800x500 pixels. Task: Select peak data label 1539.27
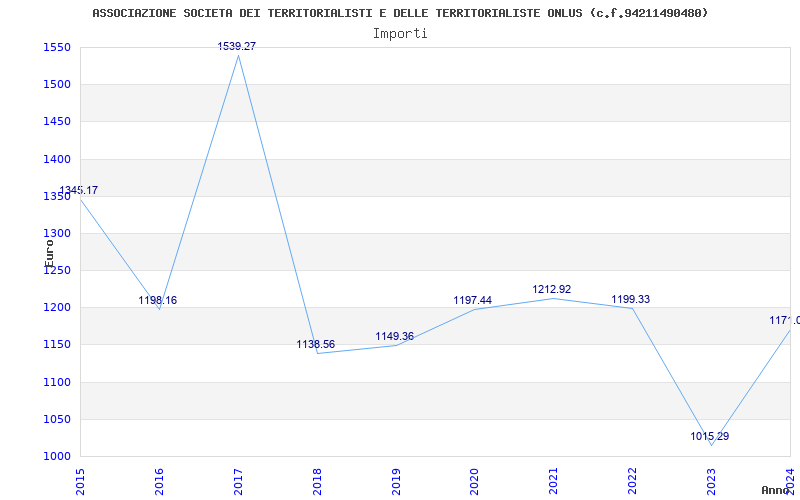click(237, 46)
